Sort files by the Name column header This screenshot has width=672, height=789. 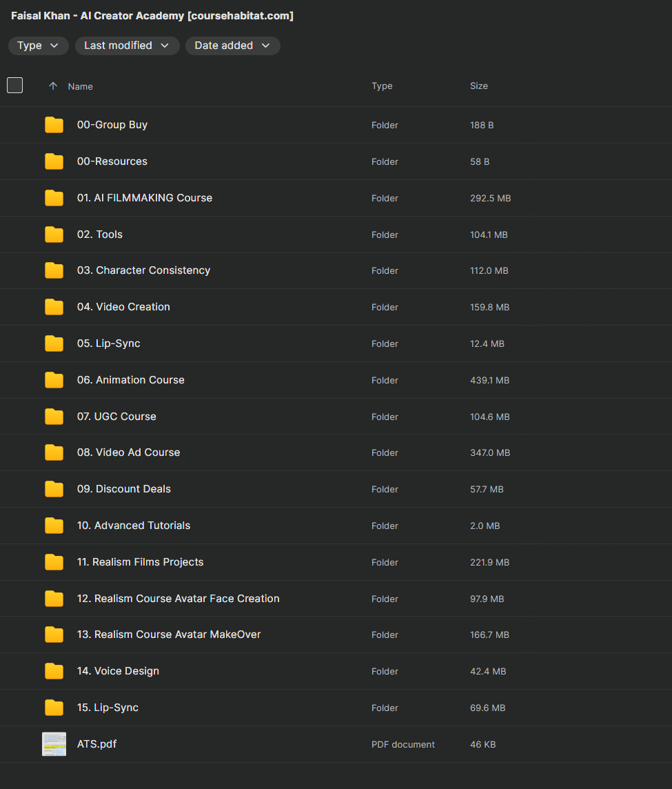coord(80,86)
